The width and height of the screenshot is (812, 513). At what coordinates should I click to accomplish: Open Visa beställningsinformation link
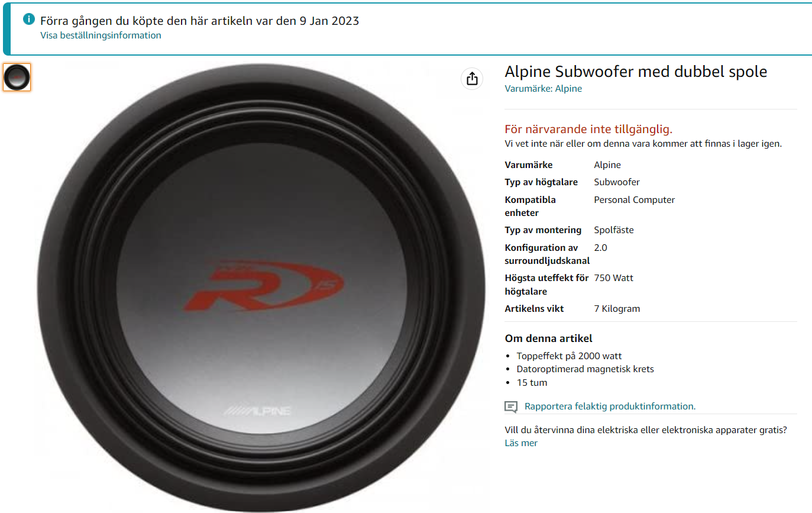pos(101,35)
